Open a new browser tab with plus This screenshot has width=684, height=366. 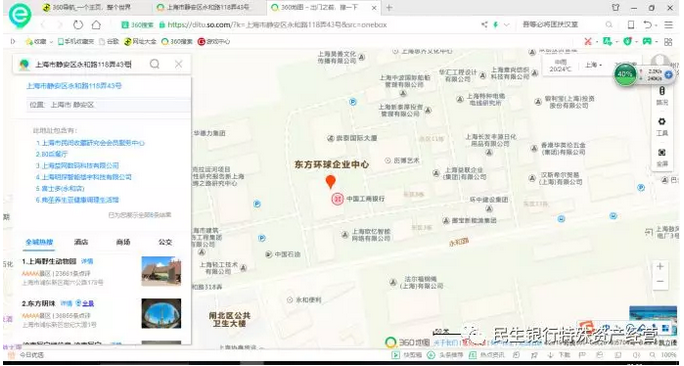pyautogui.click(x=389, y=7)
